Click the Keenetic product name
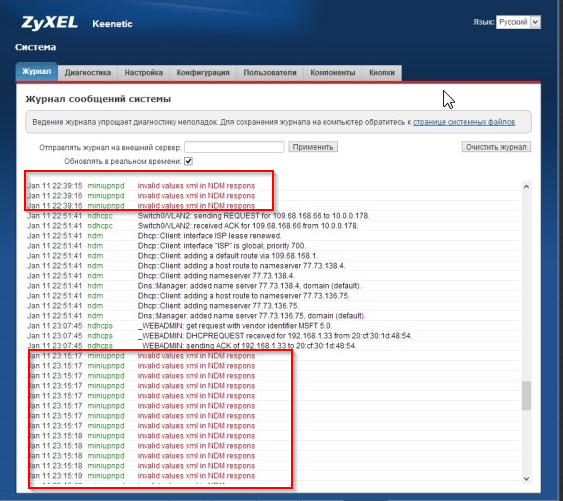The width and height of the screenshot is (563, 501). coord(112,24)
